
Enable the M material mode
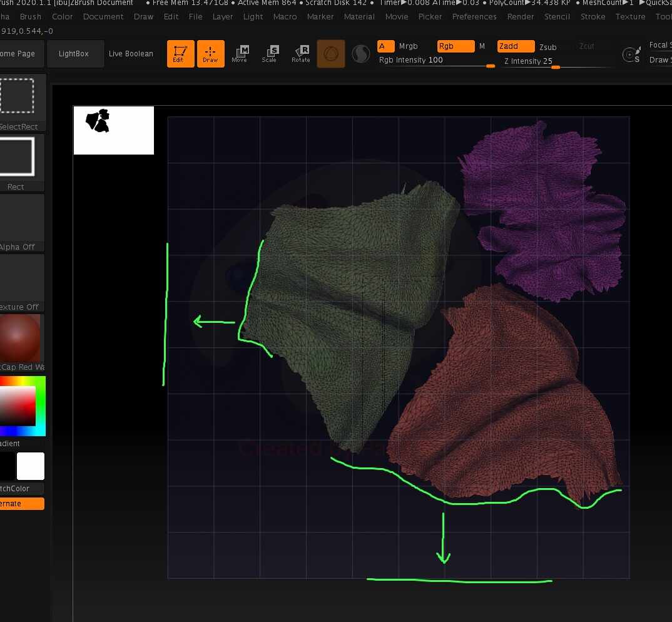tap(482, 46)
